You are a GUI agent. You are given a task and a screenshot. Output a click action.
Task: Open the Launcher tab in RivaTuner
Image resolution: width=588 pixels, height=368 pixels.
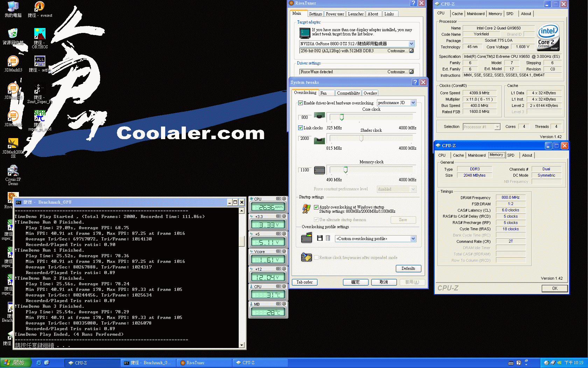coord(356,14)
